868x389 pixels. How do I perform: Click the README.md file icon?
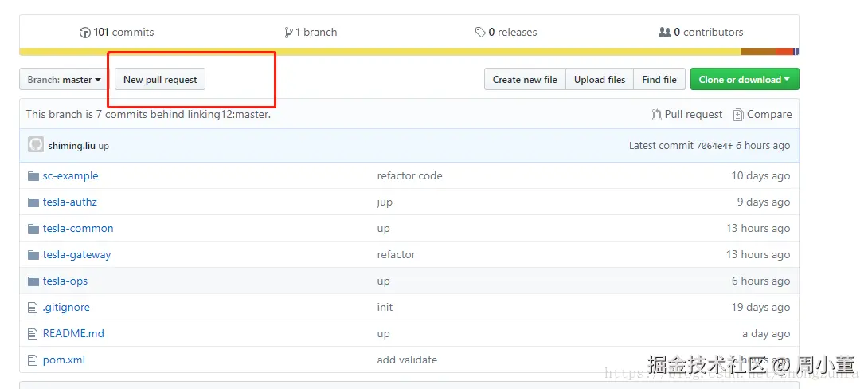coord(33,334)
